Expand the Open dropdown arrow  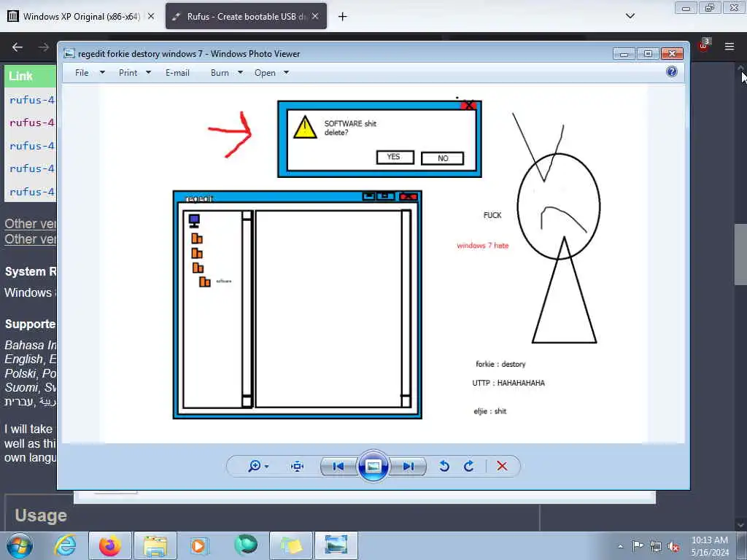(x=286, y=73)
